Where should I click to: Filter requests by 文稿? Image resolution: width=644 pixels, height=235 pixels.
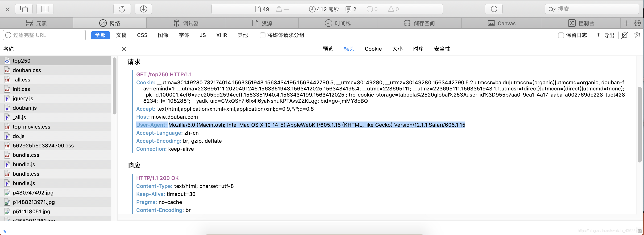[121, 35]
